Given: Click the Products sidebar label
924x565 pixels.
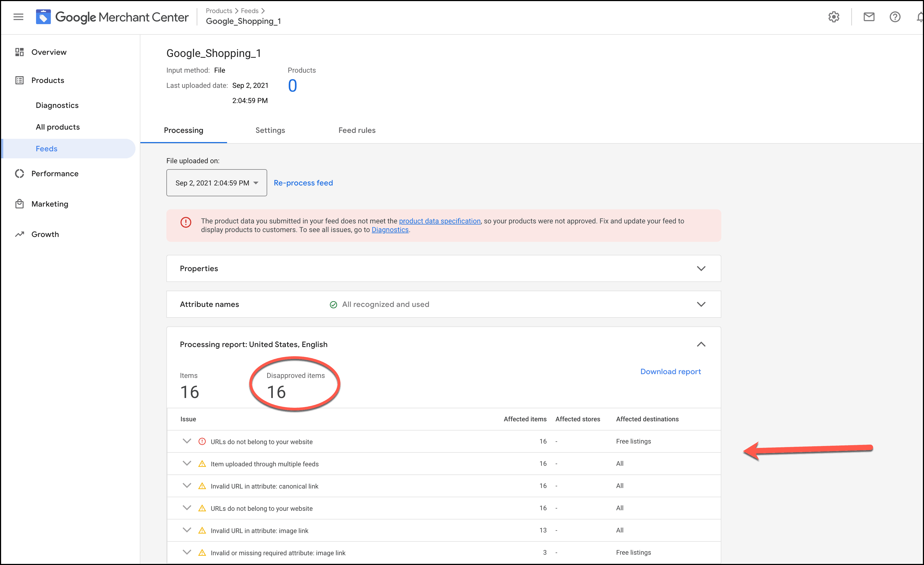Looking at the screenshot, I should (x=48, y=80).
